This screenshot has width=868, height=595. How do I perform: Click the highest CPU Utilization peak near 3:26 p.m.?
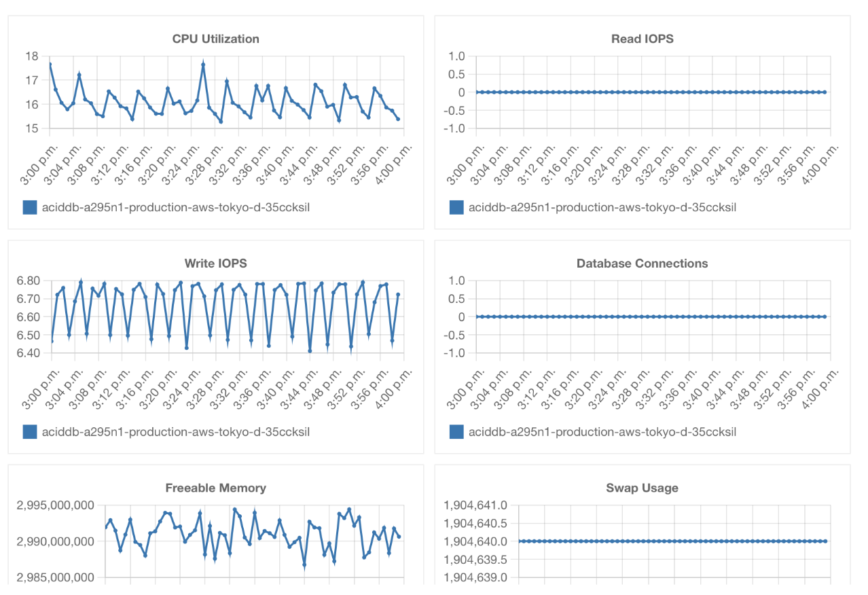click(x=203, y=65)
